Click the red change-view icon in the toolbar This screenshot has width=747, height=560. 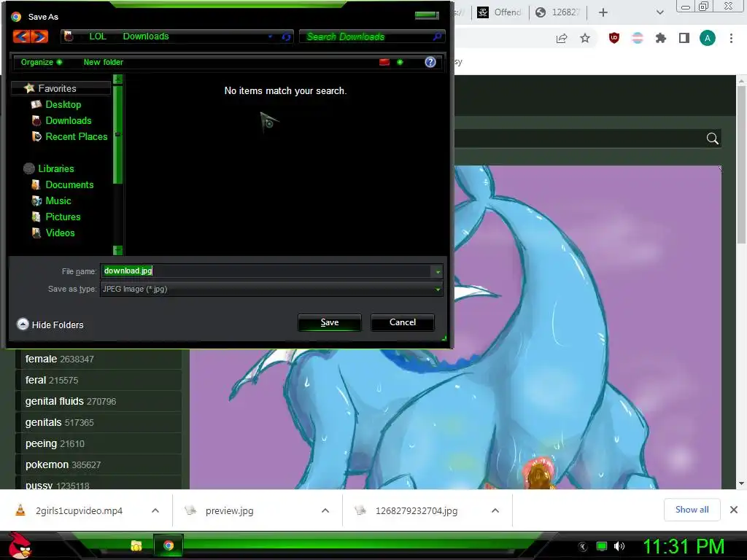[384, 62]
